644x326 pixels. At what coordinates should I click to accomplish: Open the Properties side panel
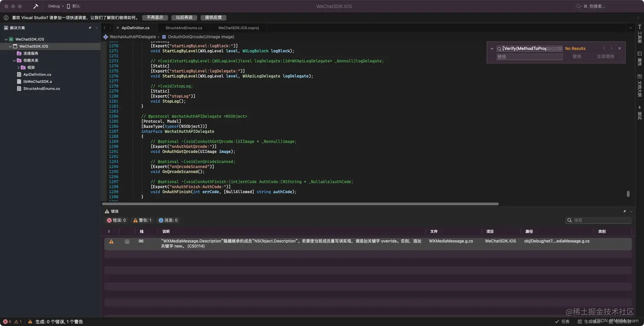pos(639,59)
